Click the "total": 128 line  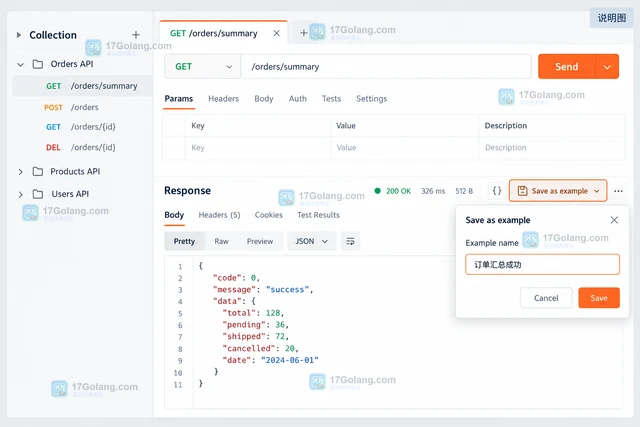click(x=253, y=313)
